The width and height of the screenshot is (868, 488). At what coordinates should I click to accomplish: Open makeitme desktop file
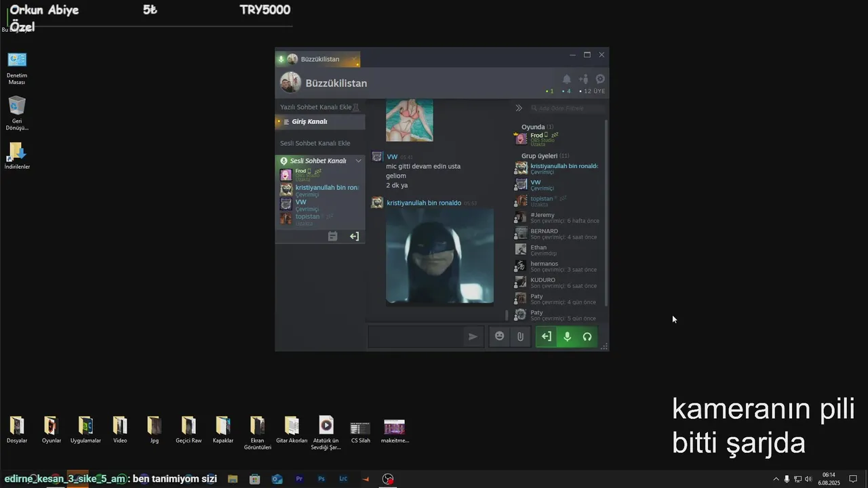point(394,431)
